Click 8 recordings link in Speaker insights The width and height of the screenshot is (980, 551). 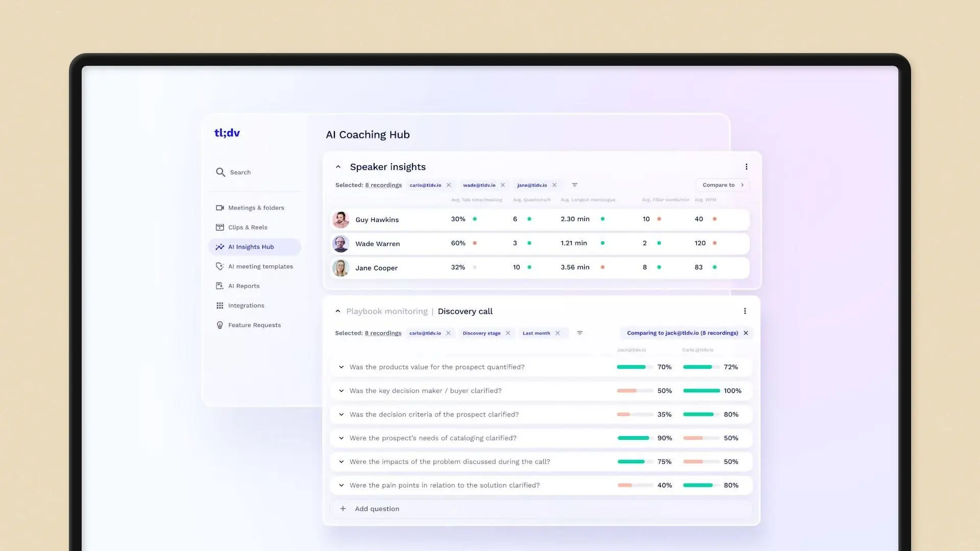pyautogui.click(x=383, y=185)
